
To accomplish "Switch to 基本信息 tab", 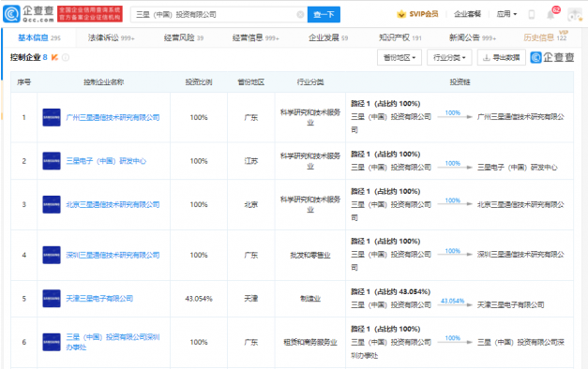I will [x=39, y=37].
